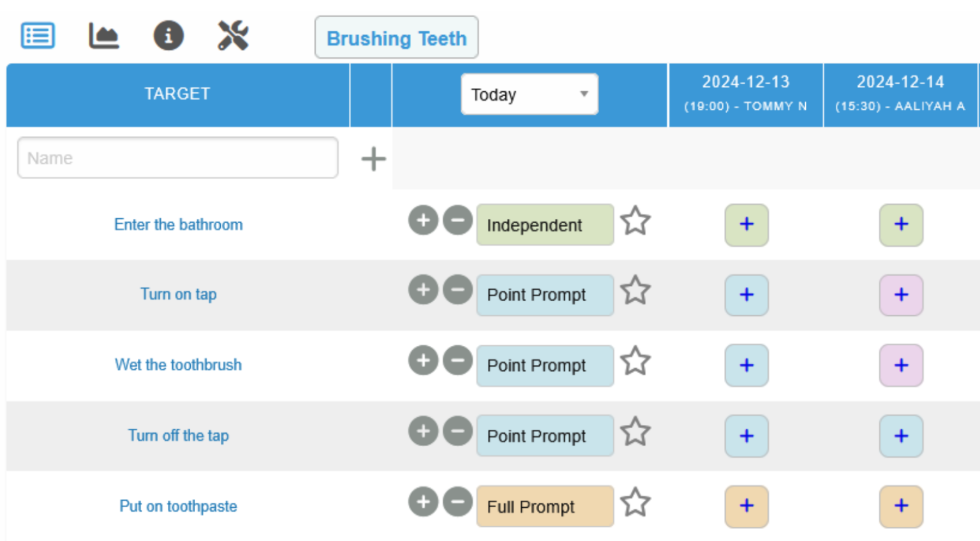Open the Full Prompt level selector
The width and height of the screenshot is (980, 541).
point(544,506)
